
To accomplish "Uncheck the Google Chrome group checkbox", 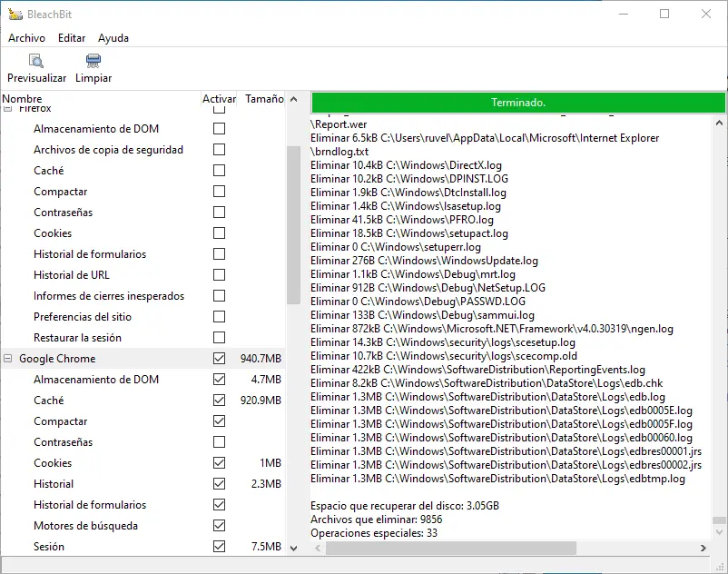I will [219, 359].
